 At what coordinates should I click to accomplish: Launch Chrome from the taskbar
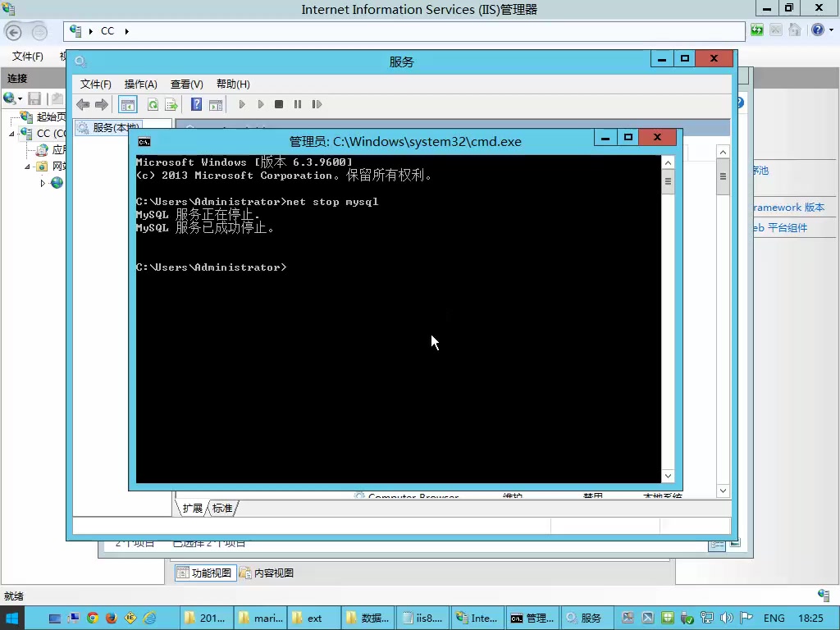pyautogui.click(x=93, y=619)
